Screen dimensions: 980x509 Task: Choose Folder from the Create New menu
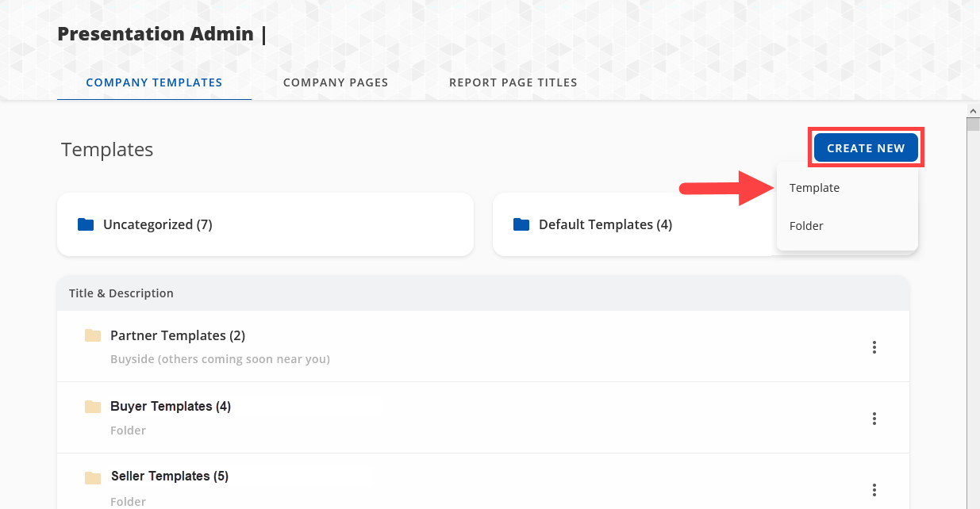[806, 226]
